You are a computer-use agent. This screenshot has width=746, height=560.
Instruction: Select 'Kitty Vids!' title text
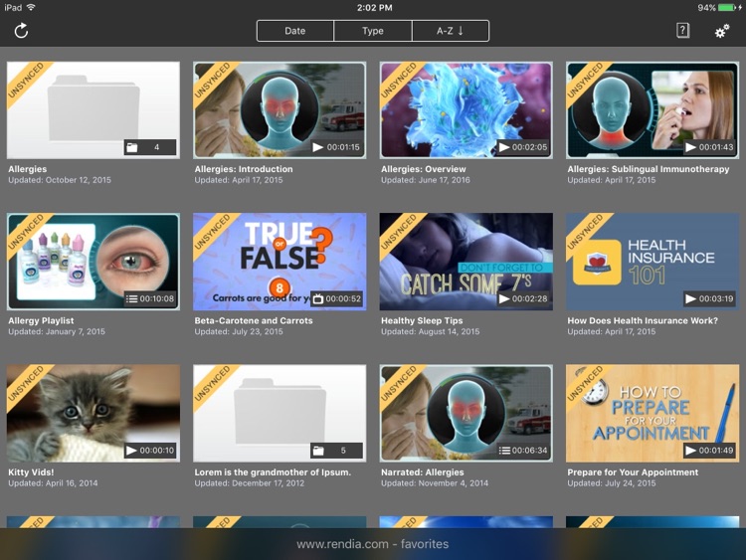pyautogui.click(x=31, y=472)
